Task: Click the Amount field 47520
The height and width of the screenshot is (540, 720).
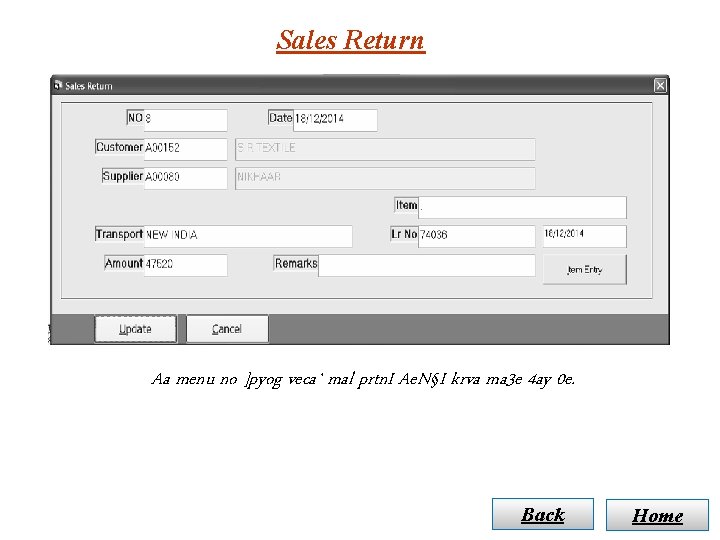Action: [186, 265]
